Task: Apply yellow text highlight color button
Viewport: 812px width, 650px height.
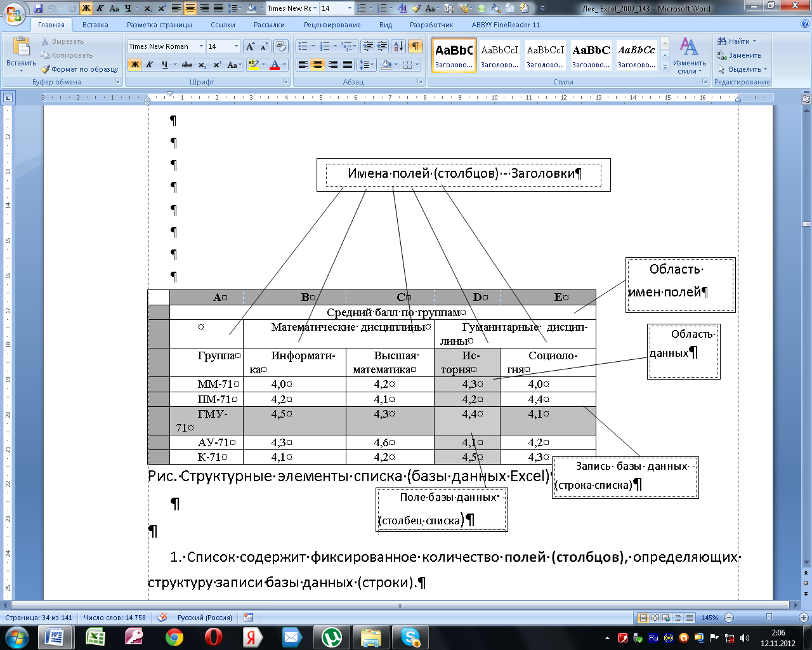Action: [253, 65]
